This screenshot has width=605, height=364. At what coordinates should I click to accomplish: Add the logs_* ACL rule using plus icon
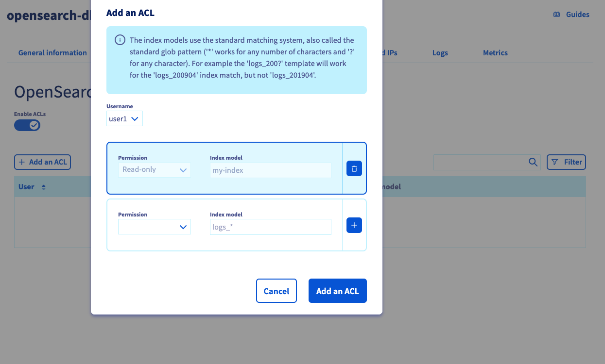(x=354, y=225)
